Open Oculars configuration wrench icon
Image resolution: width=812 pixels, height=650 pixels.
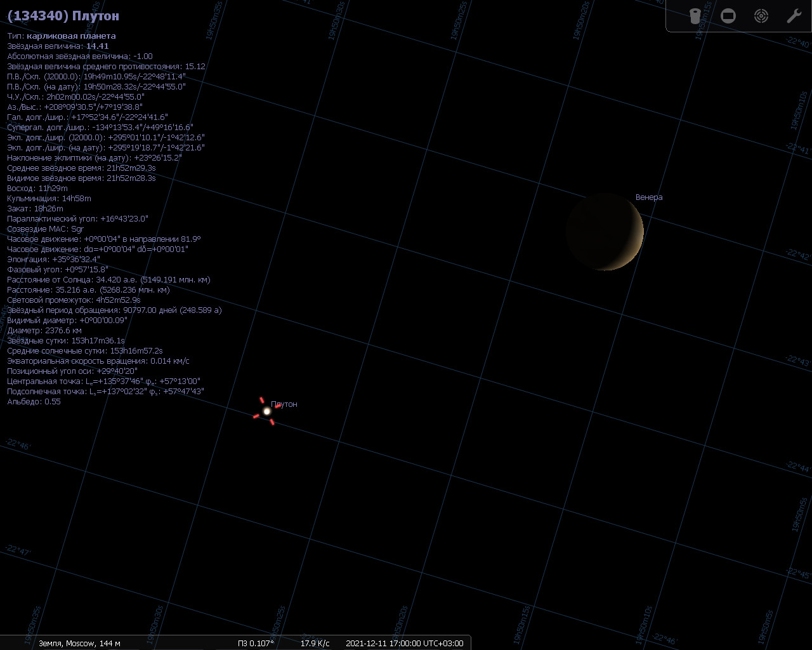click(794, 16)
